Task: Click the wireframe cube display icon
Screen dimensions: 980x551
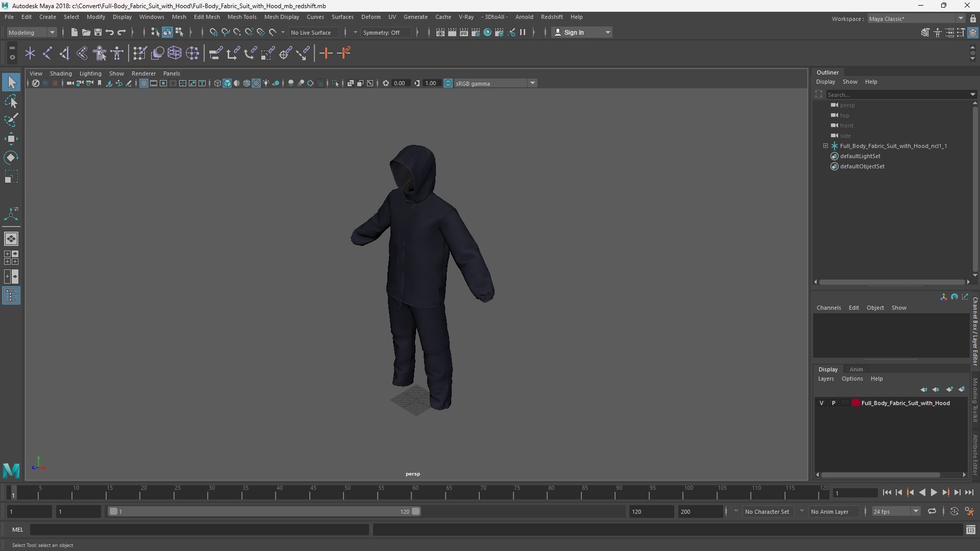Action: coord(217,83)
